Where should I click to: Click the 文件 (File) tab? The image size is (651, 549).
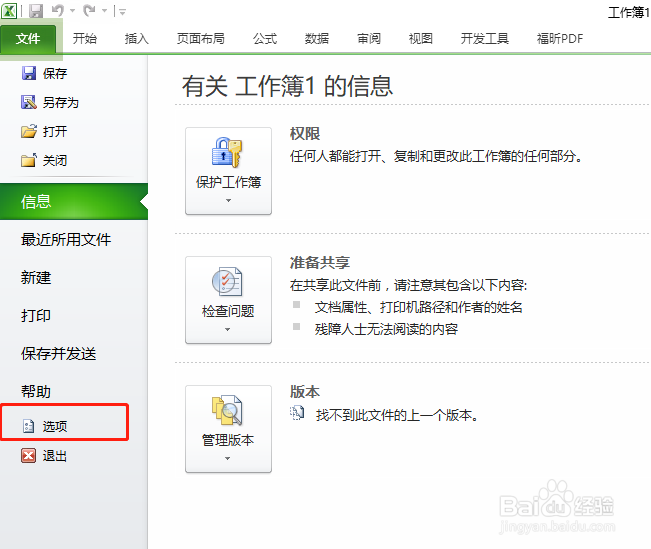(28, 39)
